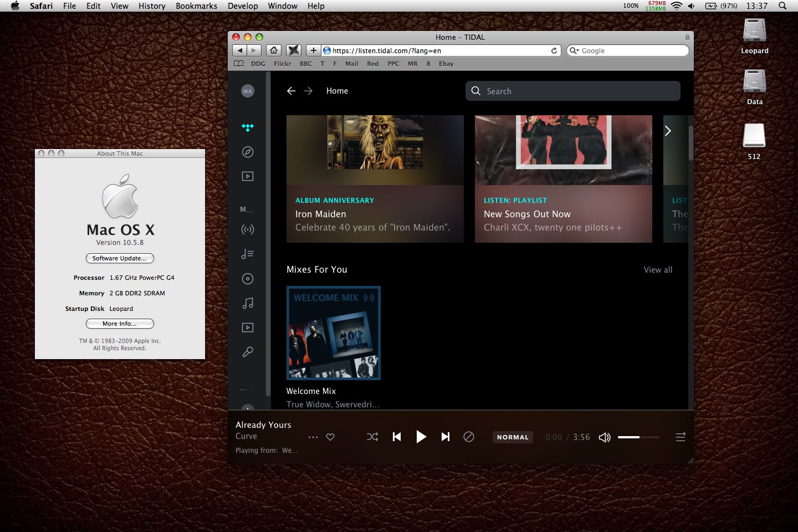This screenshot has height=532, width=798.
Task: Open Wi-Fi status menu icon
Action: tap(676, 6)
